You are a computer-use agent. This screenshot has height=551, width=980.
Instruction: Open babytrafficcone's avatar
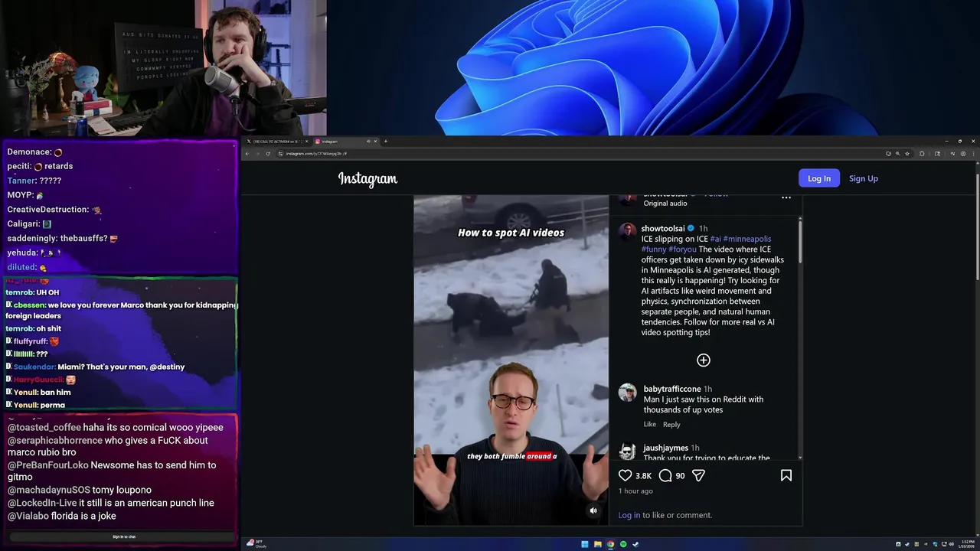627,393
